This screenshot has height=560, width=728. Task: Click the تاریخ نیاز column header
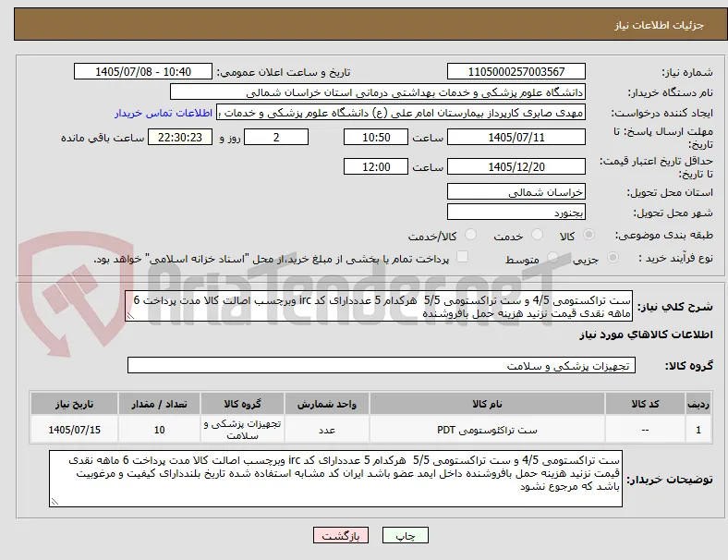pos(74,404)
